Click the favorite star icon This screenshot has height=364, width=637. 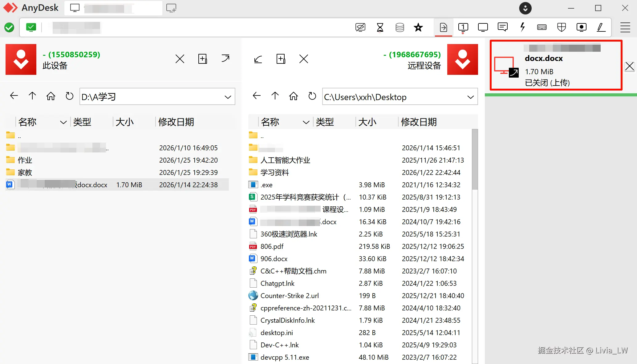click(418, 27)
